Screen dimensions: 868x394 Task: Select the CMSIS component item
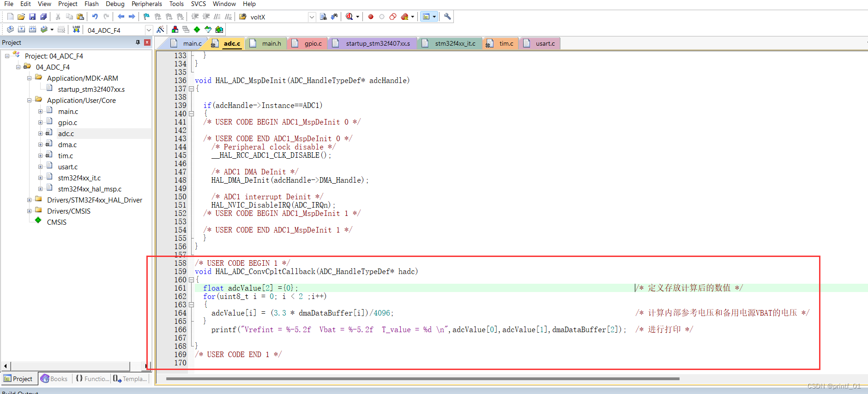click(x=57, y=222)
